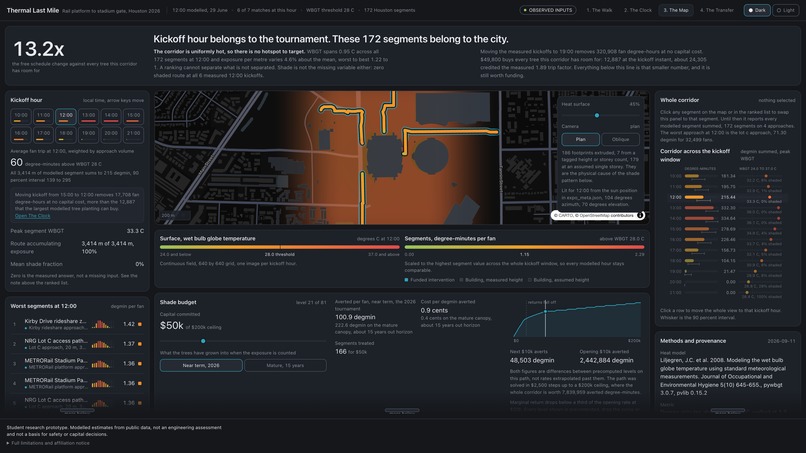Set map camera to Plan
This screenshot has height=453, width=806.
coord(580,139)
